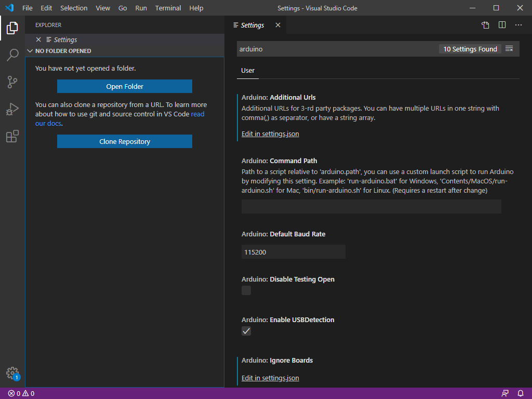Click the 10 Settings Found badge
The height and width of the screenshot is (399, 532).
pos(470,49)
